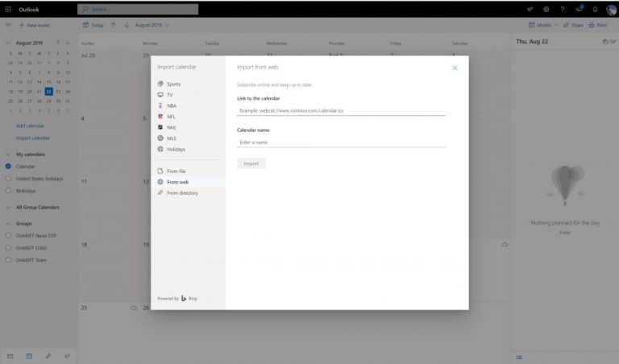The width and height of the screenshot is (619, 364).
Task: Click the search box in top bar
Action: point(138,9)
